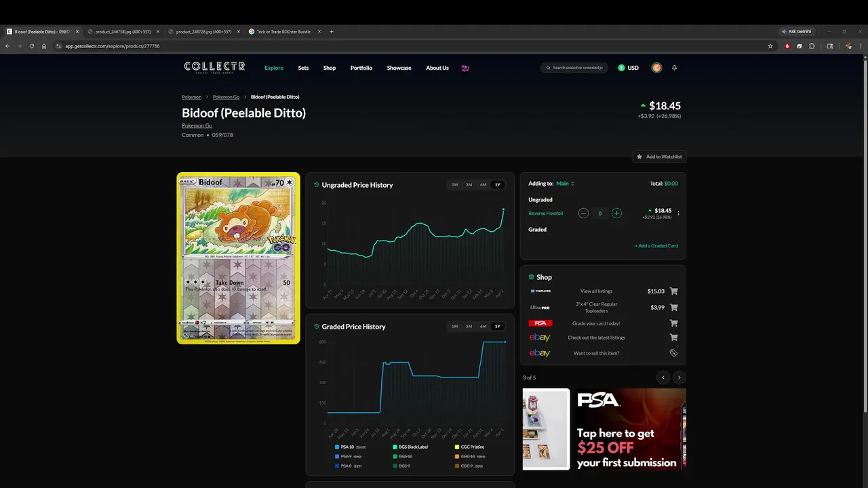This screenshot has width=868, height=488.
Task: Click the Ultra PRO logo
Action: [x=540, y=308]
